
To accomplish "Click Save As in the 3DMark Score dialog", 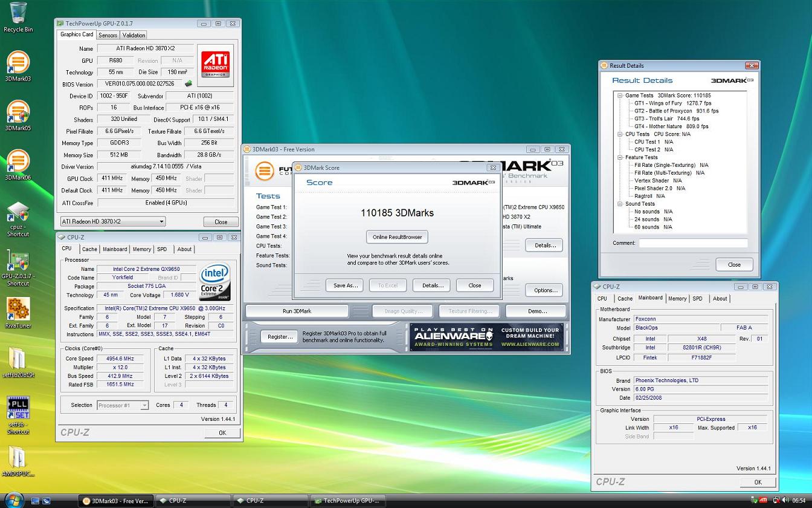I will [346, 285].
